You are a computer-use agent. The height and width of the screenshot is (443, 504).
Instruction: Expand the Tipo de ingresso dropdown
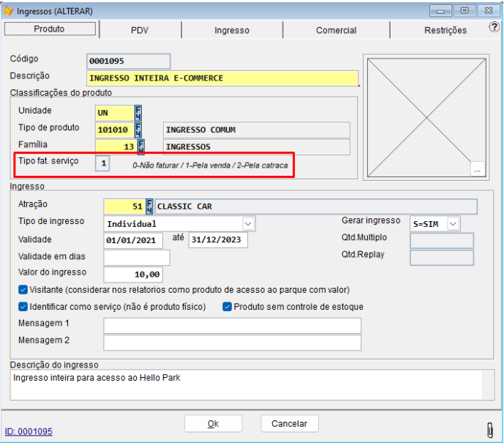tap(248, 223)
